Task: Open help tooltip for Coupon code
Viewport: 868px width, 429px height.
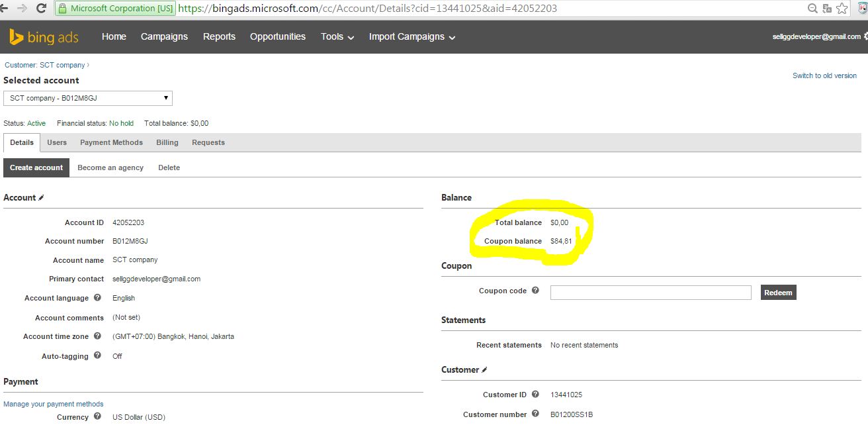Action: (535, 291)
